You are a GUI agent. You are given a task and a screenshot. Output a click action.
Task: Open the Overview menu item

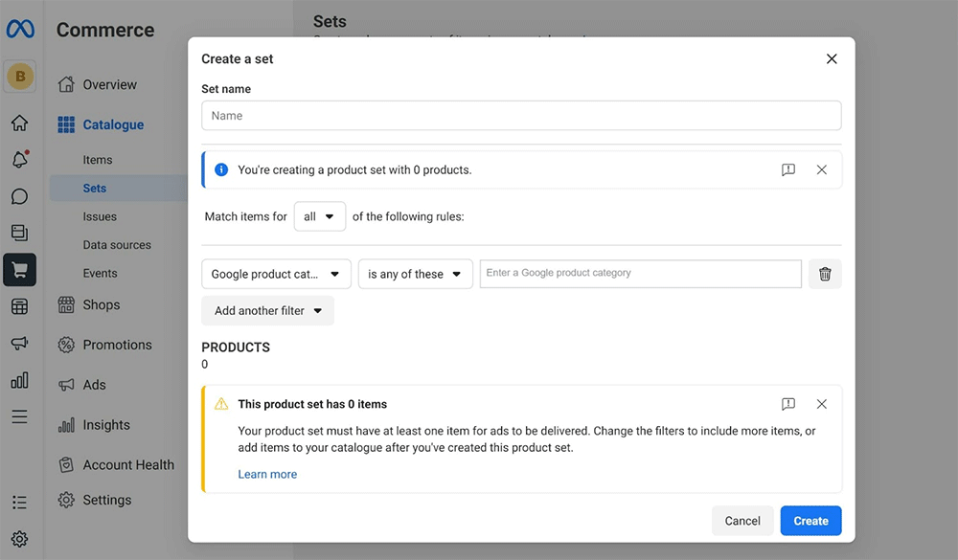(109, 84)
